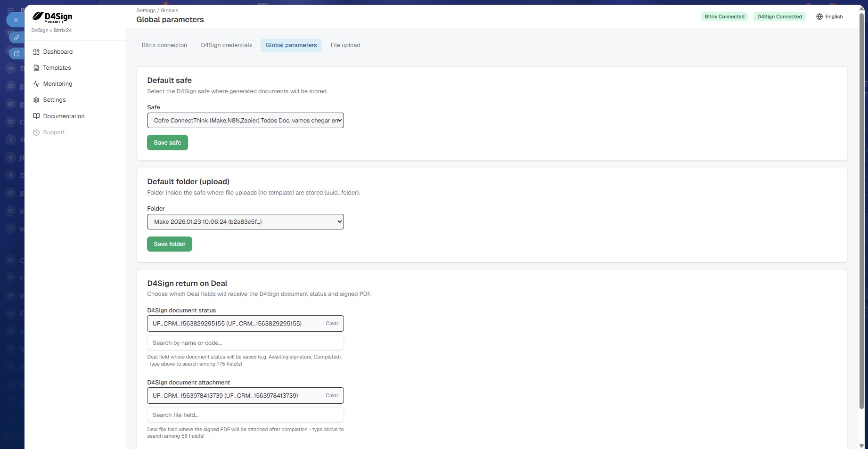Click the Bitrix Connected status badge
The image size is (868, 449).
tap(724, 16)
